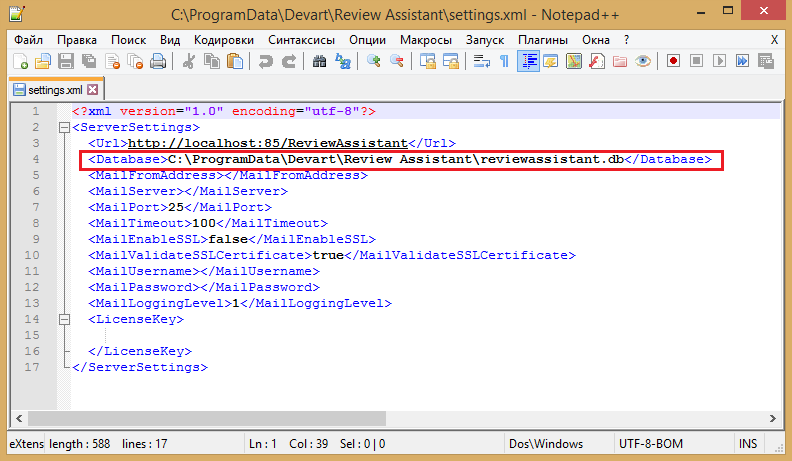The width and height of the screenshot is (792, 461).
Task: Open the Синтаксисы menu
Action: pos(302,40)
